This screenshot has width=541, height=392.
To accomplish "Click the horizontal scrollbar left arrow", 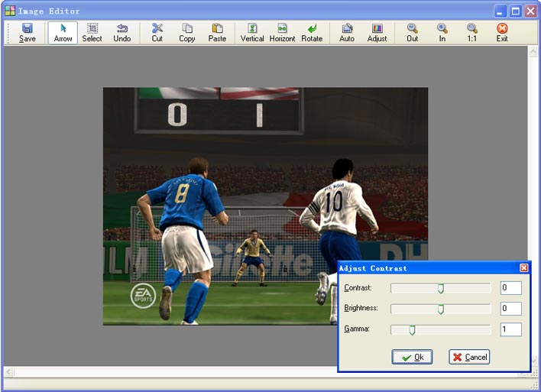I will (x=8, y=371).
